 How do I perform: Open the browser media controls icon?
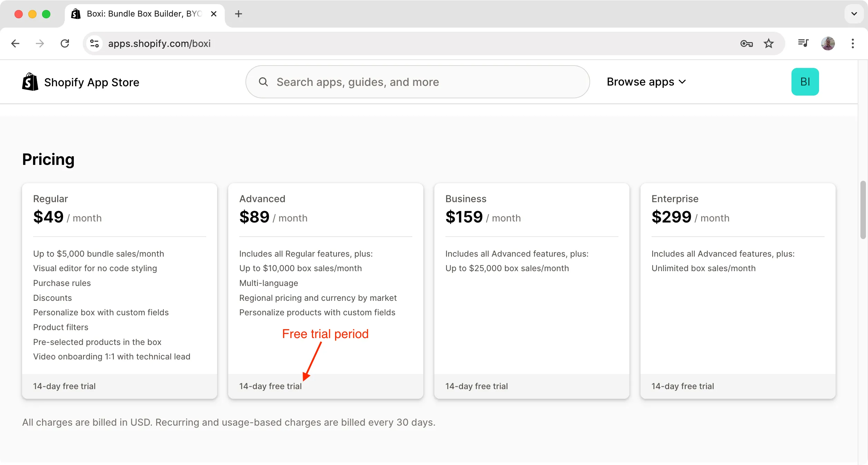[x=803, y=43]
